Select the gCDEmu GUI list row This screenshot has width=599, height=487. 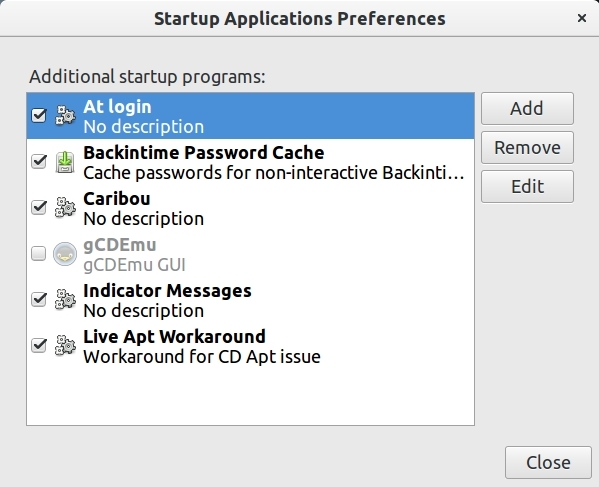click(x=251, y=254)
